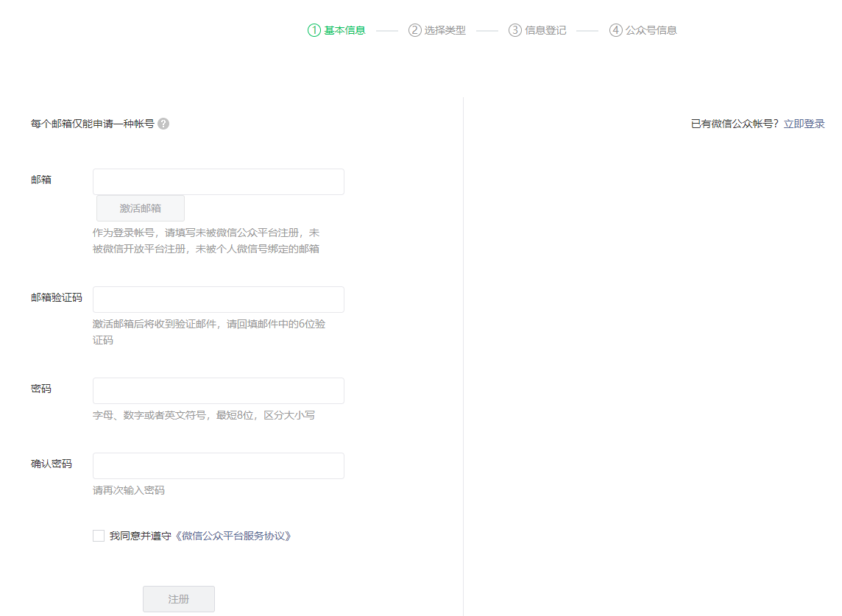Click the 已有微信公众帐号? text

click(x=734, y=124)
